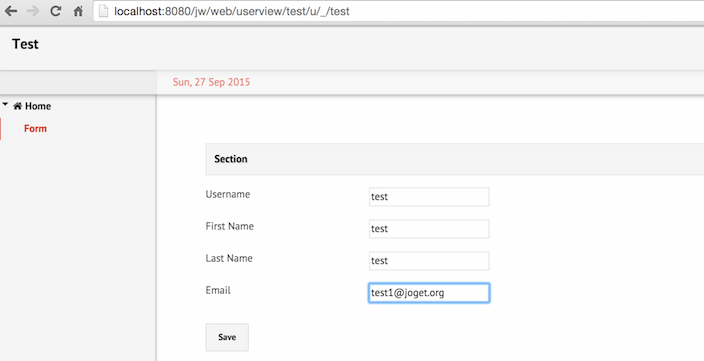The width and height of the screenshot is (704, 361).
Task: Go back using the browser back arrow
Action: pos(11,11)
